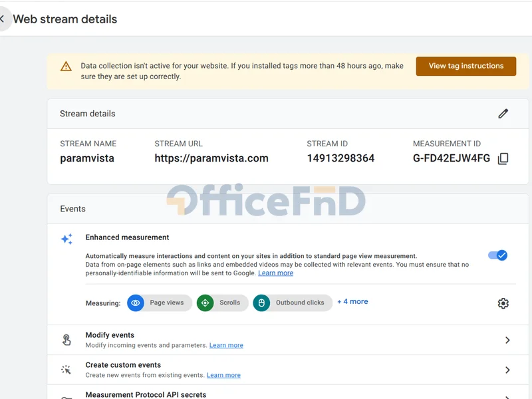
Task: Click the Page views eye icon
Action: [136, 303]
